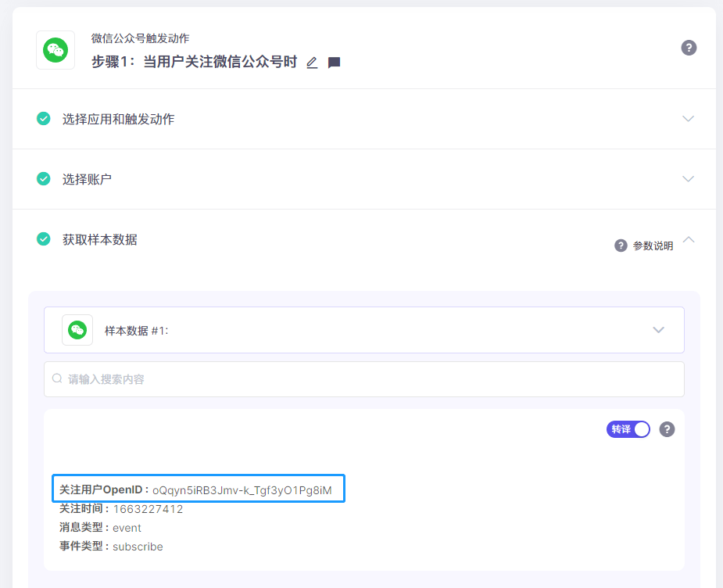Image resolution: width=723 pixels, height=588 pixels.
Task: Toggle the 转译 translation switch off
Action: coord(628,428)
